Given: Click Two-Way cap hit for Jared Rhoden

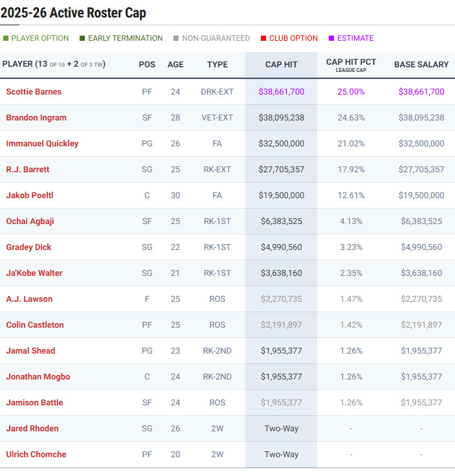Looking at the screenshot, I should click(x=281, y=428).
